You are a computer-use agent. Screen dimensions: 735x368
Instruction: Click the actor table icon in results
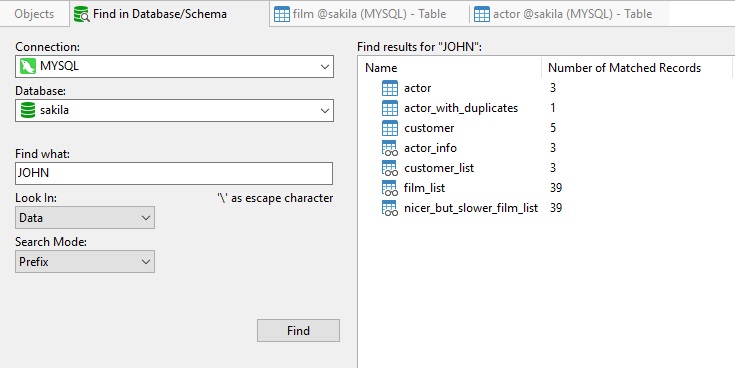[390, 88]
